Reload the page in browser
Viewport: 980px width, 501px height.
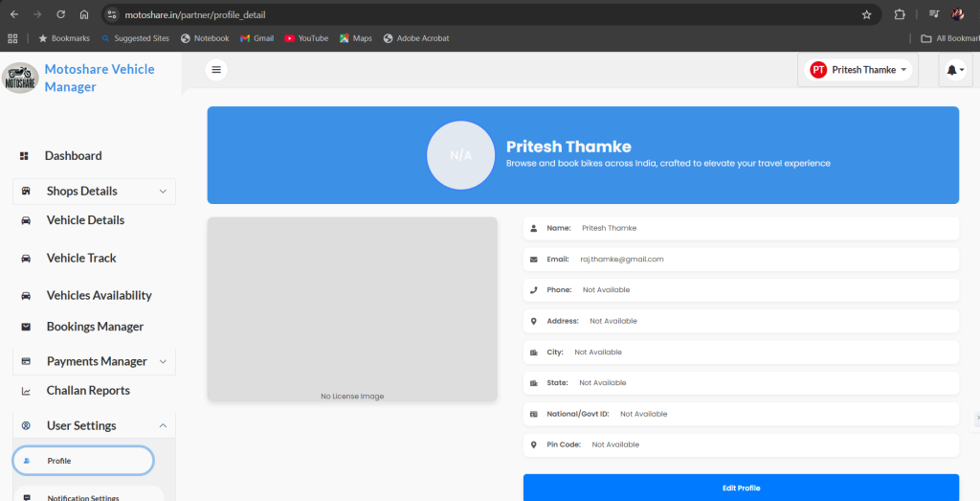(x=60, y=14)
